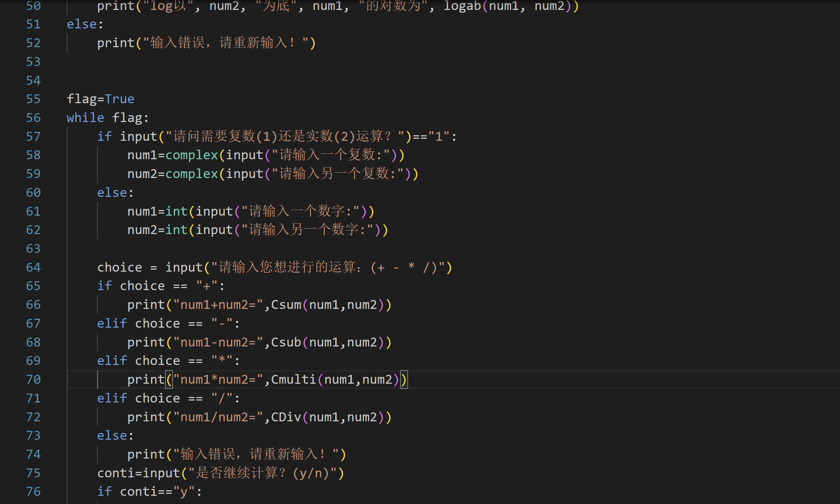
Task: Click line number 57 in the gutter
Action: coord(33,137)
